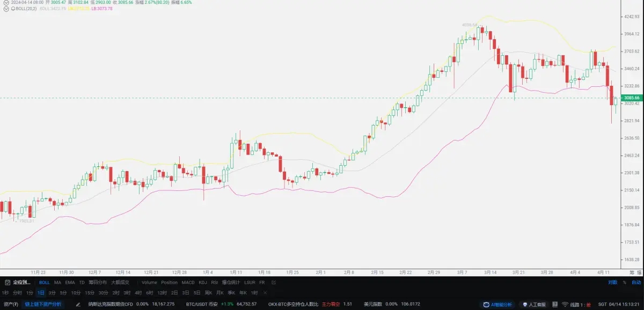
Task: Choose the 15分 interval
Action: (90, 293)
